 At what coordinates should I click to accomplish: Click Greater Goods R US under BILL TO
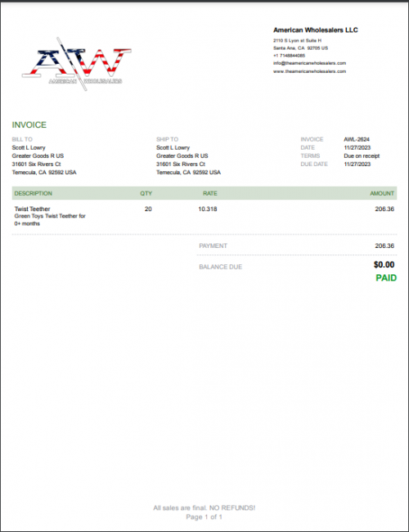click(x=38, y=156)
